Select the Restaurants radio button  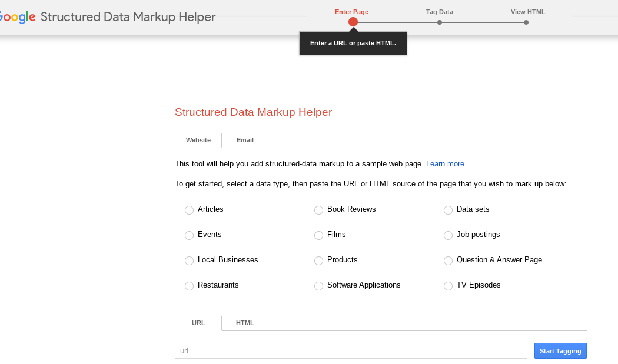189,286
